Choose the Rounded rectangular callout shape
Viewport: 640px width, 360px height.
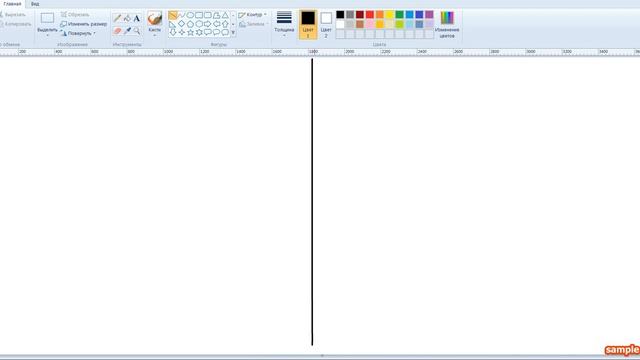[x=208, y=32]
